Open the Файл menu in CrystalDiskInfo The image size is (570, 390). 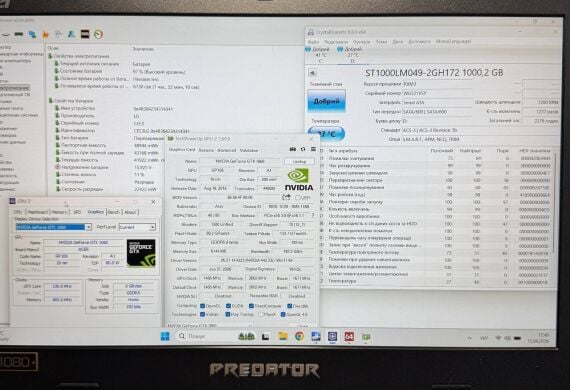tap(313, 42)
